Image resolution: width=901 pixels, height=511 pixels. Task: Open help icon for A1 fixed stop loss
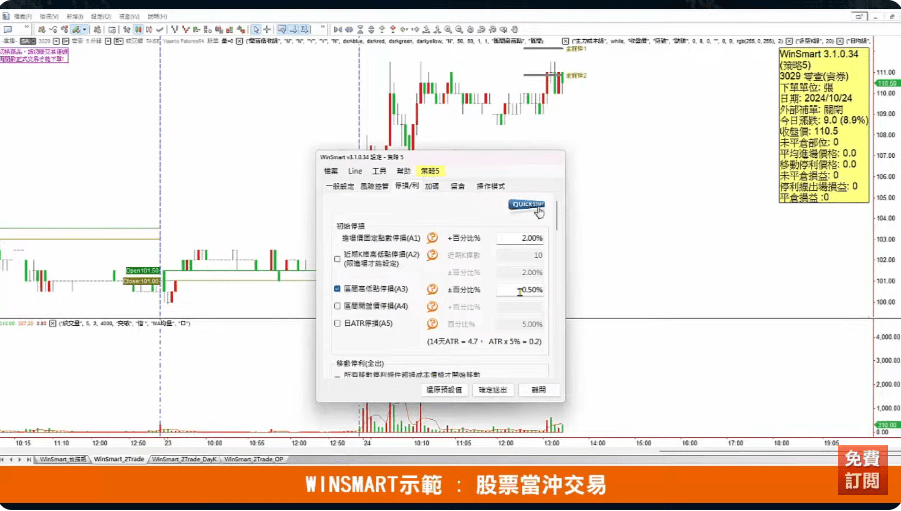[x=432, y=237]
